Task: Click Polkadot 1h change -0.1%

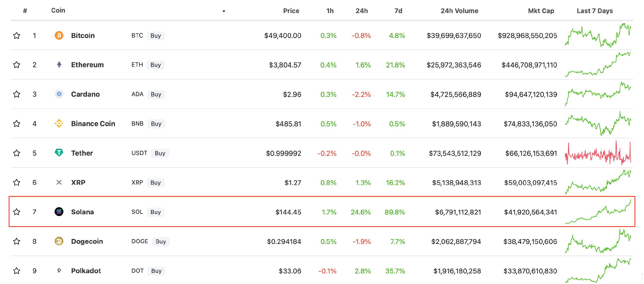Action: tap(327, 271)
